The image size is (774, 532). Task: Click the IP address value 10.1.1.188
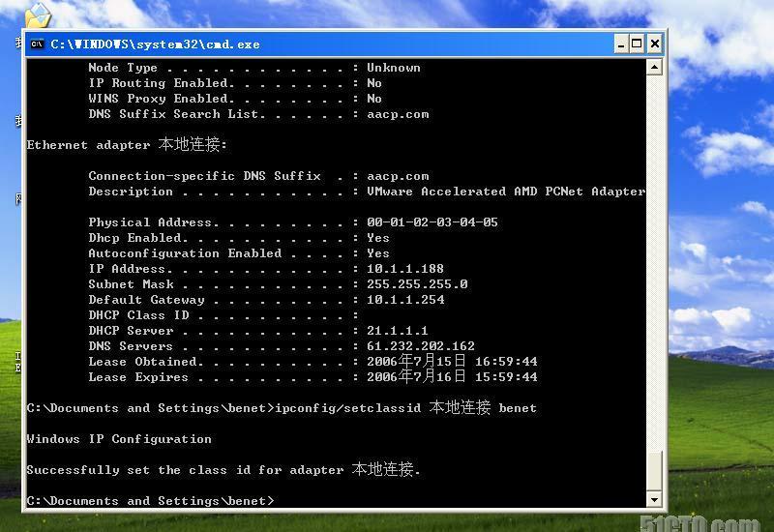[x=404, y=269]
